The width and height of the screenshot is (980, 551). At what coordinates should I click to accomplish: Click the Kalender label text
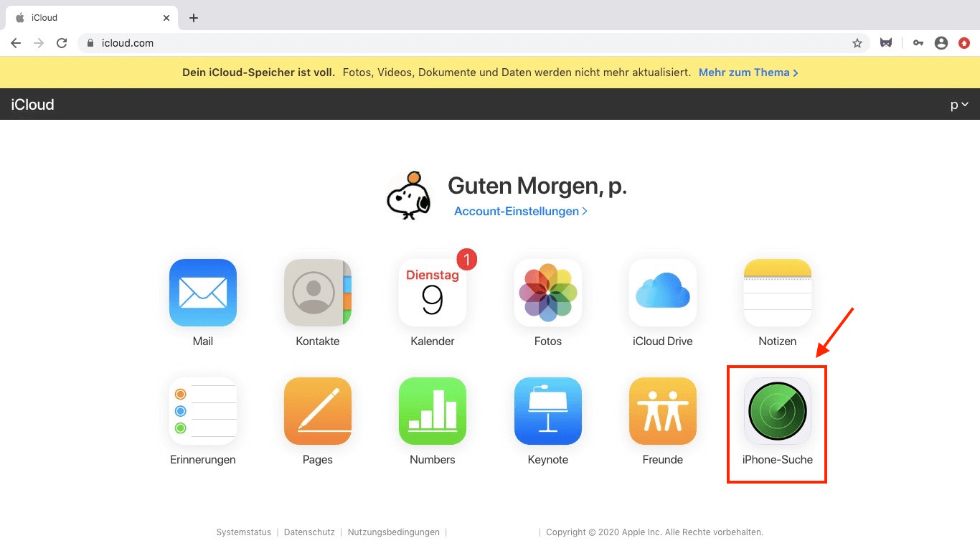(x=433, y=342)
